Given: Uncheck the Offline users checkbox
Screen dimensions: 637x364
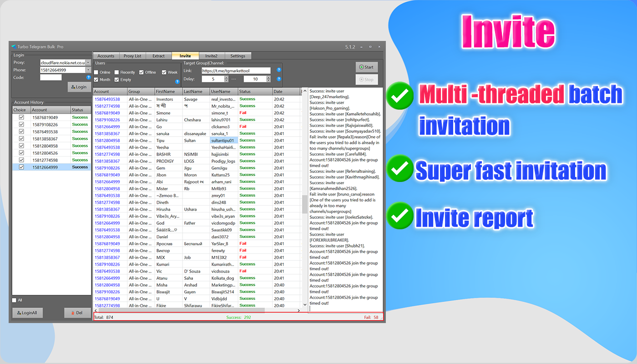Looking at the screenshot, I should click(142, 72).
